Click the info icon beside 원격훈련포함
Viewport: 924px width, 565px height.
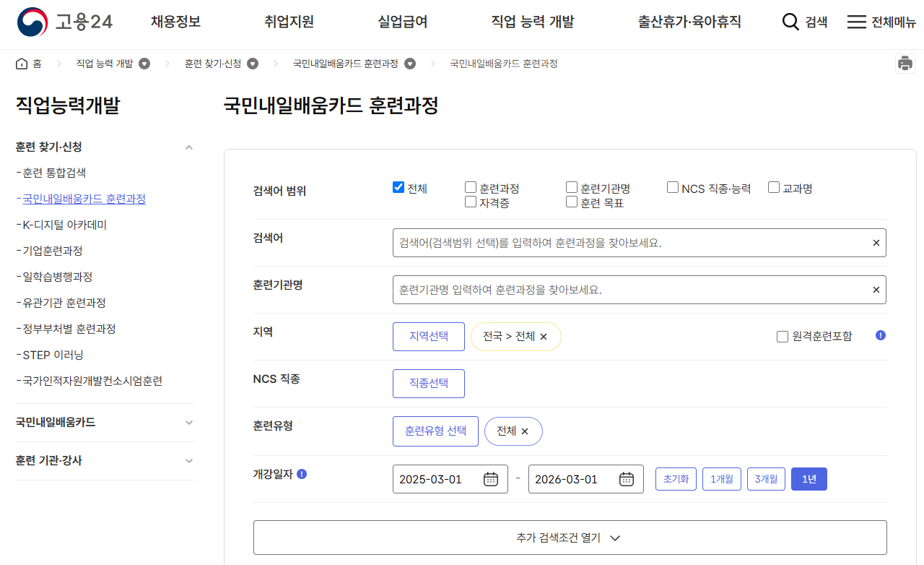[x=880, y=335]
